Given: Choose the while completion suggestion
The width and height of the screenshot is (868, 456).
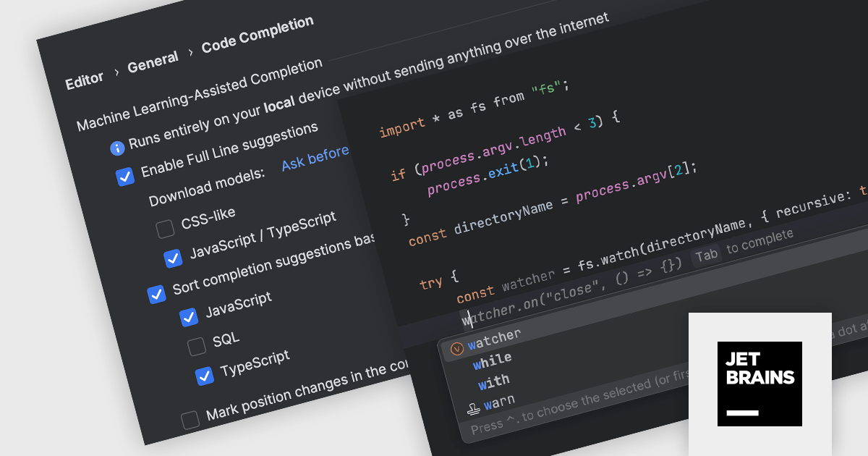Looking at the screenshot, I should tap(493, 360).
